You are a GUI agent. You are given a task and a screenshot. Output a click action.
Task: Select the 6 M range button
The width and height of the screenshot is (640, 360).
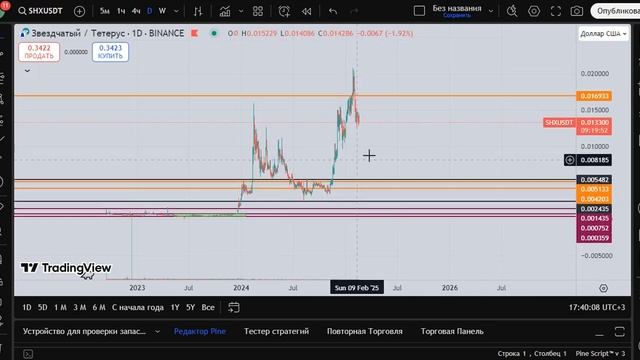tap(99, 307)
